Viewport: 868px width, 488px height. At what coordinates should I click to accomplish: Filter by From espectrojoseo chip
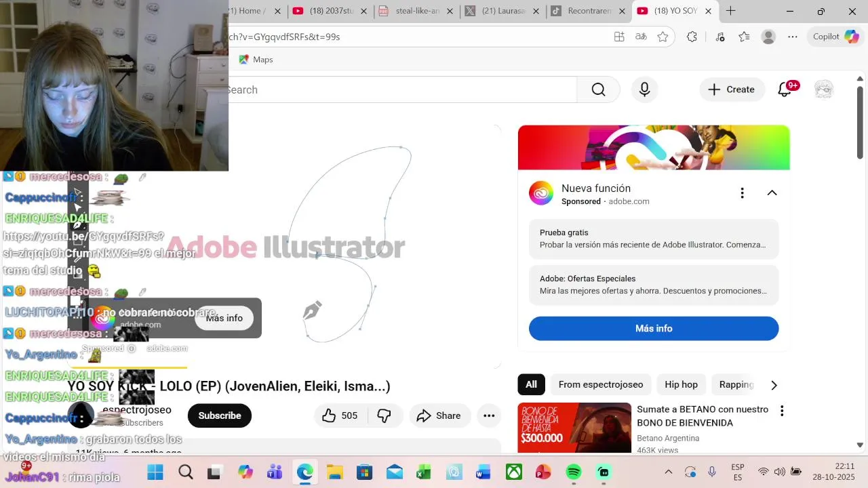[x=601, y=385]
